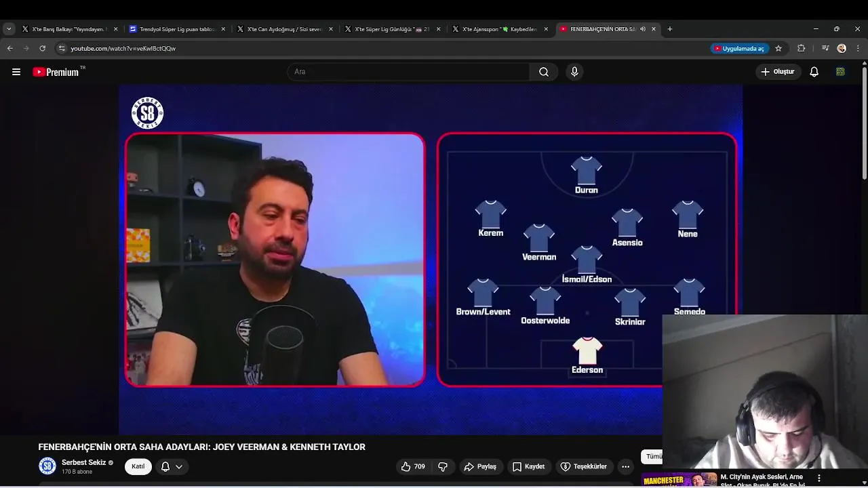
Task: Open the media control icon in toolbar
Action: pos(825,48)
